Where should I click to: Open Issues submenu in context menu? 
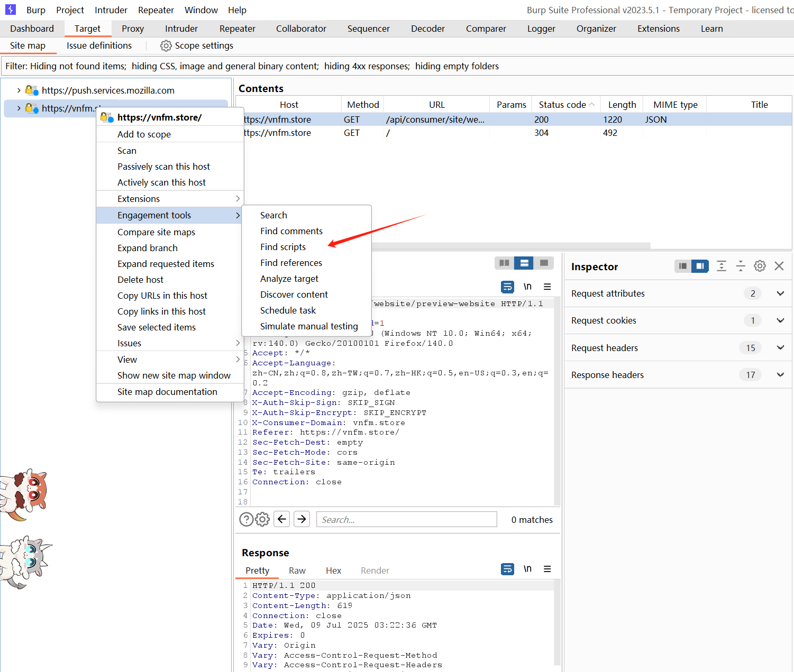coord(170,343)
